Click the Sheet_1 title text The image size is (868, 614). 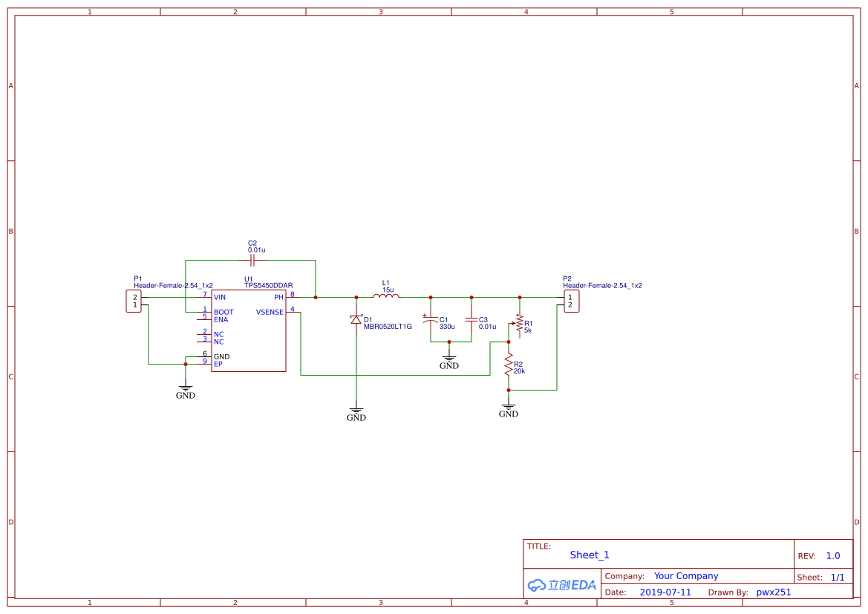pyautogui.click(x=590, y=555)
